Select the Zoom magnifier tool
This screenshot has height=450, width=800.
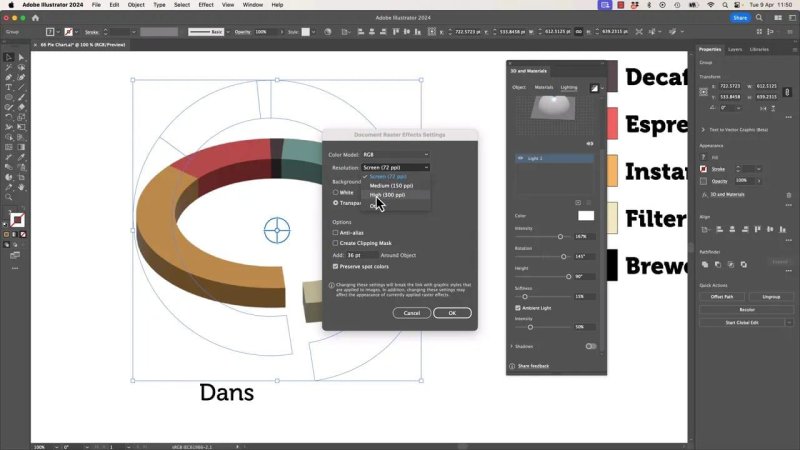click(9, 197)
